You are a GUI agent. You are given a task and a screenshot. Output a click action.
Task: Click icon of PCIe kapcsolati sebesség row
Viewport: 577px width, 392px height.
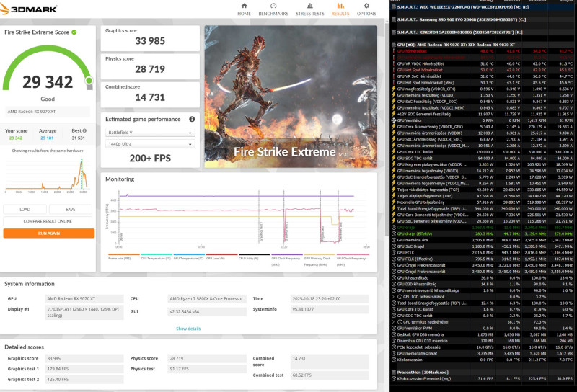[393, 347]
